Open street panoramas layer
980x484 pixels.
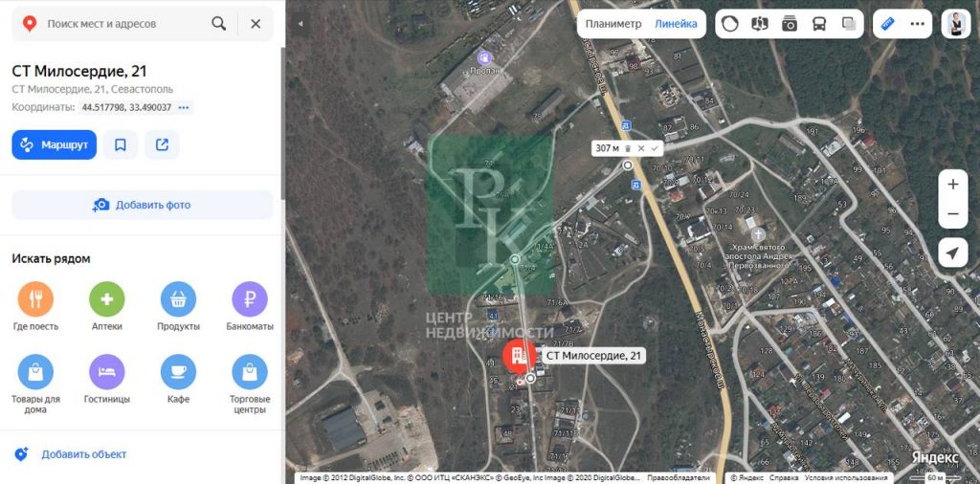pos(759,24)
